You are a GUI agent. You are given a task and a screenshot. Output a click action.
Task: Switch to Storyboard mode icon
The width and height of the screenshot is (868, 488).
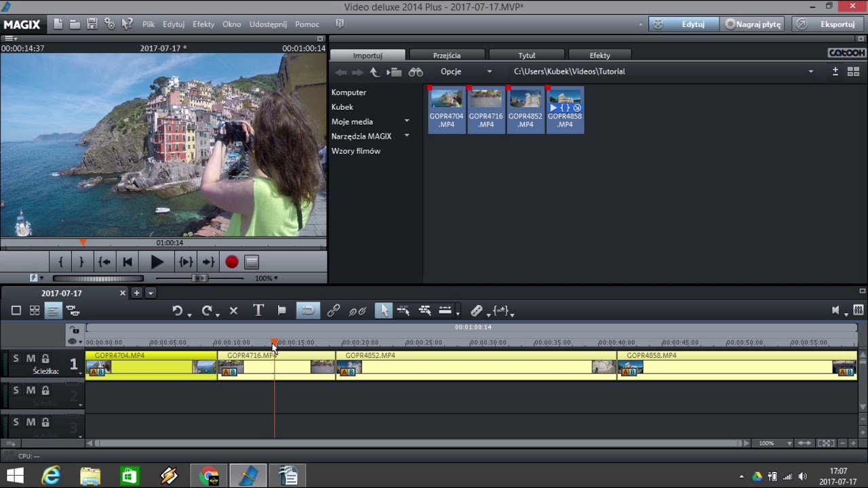point(16,310)
